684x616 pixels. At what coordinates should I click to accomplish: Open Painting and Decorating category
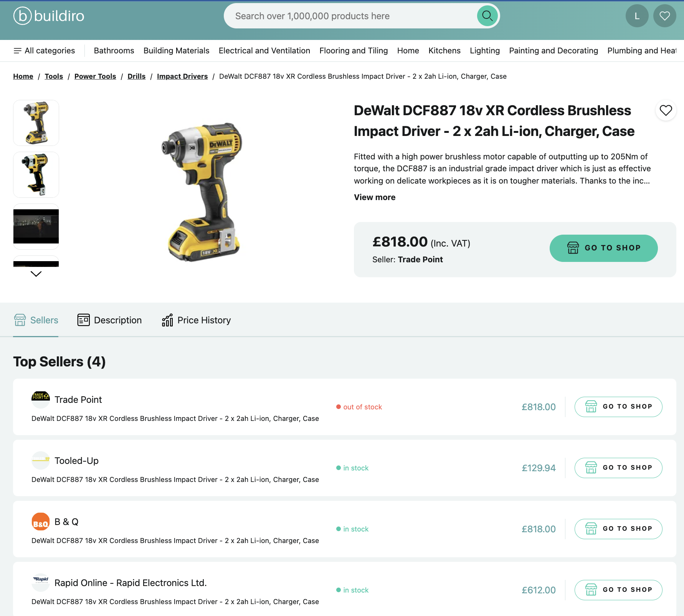pos(553,51)
